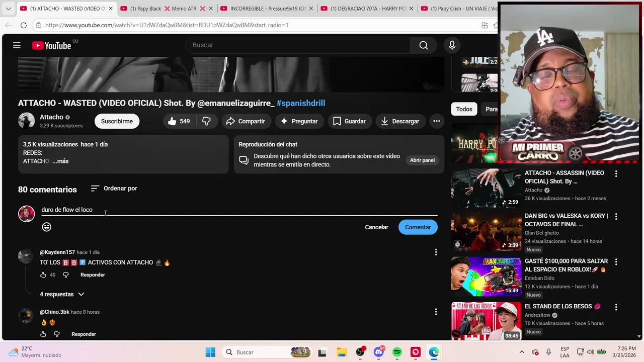Viewport: 644px width, 362px height.
Task: Open the EL STAND DE LOS BESOS thumbnail
Action: pos(486,321)
